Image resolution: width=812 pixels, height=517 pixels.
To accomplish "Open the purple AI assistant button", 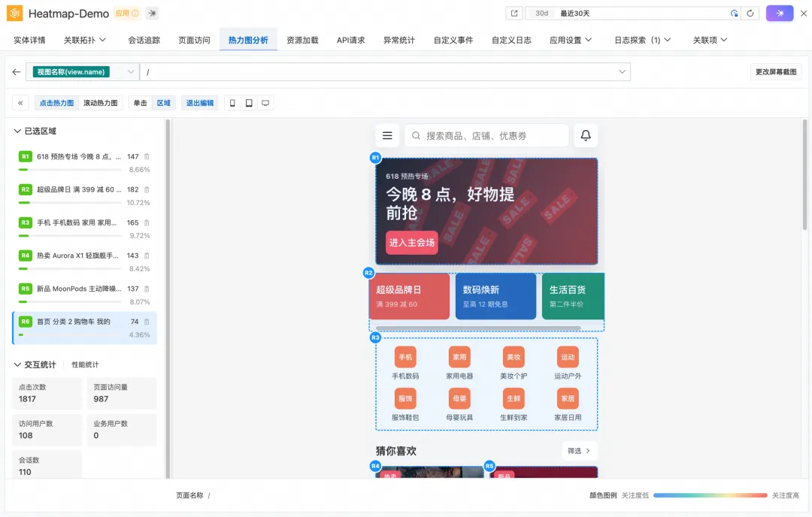I will [x=780, y=14].
